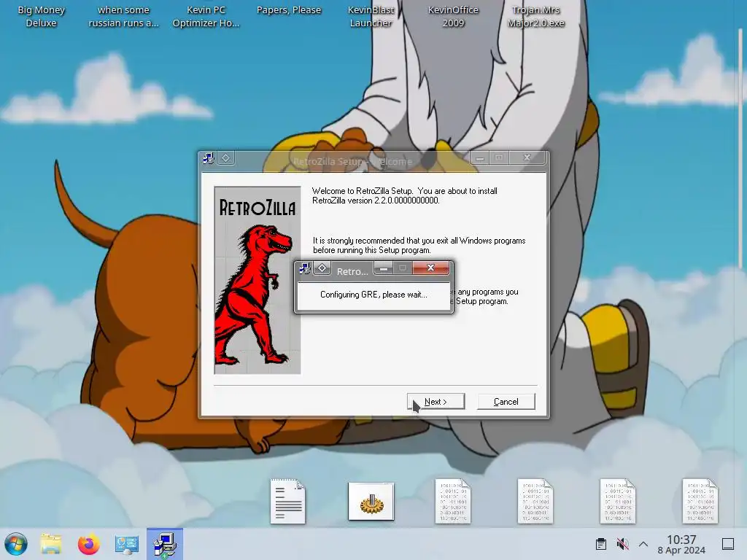Select Kevin PC Optimizer desktop icon
Image resolution: width=747 pixels, height=560 pixels.
pyautogui.click(x=206, y=16)
